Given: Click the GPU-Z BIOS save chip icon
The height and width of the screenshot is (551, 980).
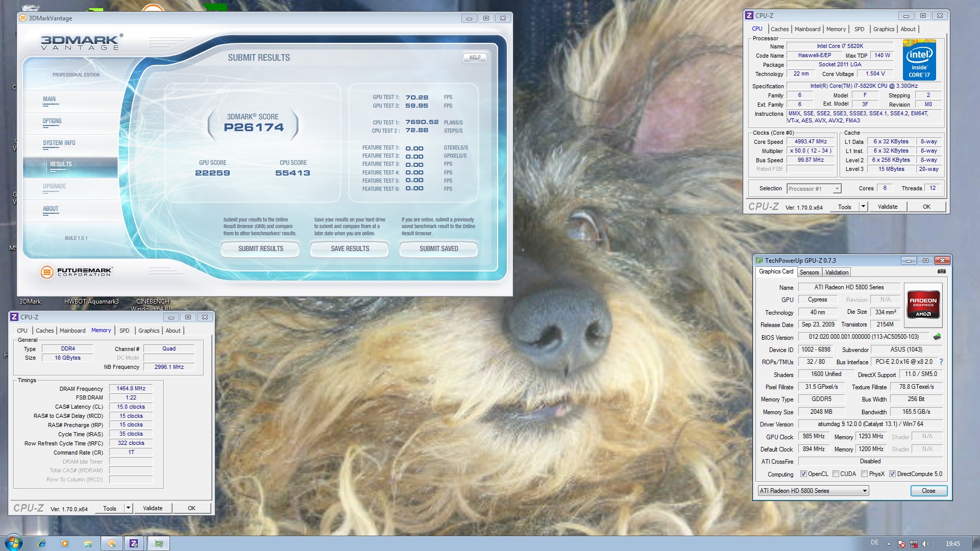Looking at the screenshot, I should tap(937, 337).
